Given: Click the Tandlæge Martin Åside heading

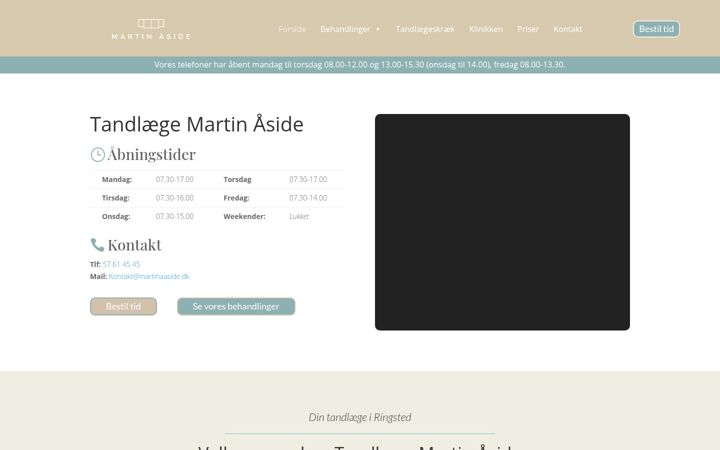Looking at the screenshot, I should 197,124.
